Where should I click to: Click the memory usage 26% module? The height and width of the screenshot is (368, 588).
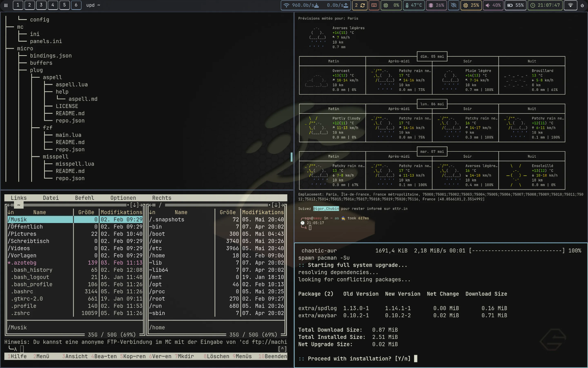[436, 5]
